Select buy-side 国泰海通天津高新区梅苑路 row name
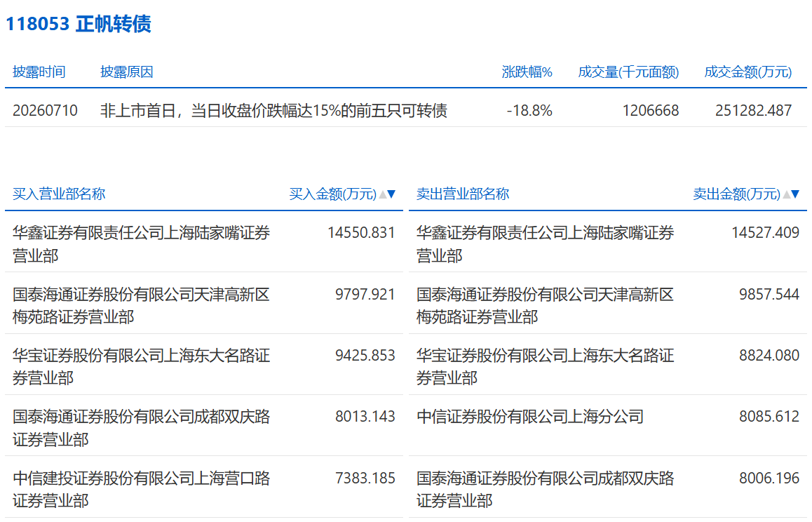The width and height of the screenshot is (812, 522). [x=142, y=306]
